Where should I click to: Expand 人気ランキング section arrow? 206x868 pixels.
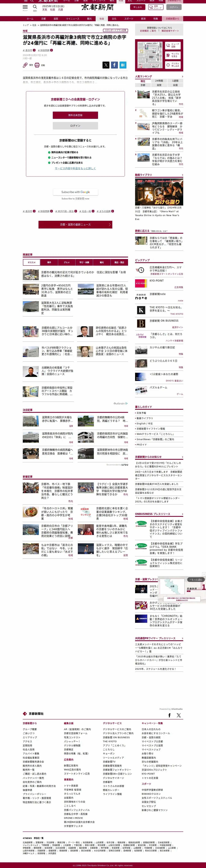coord(182,77)
